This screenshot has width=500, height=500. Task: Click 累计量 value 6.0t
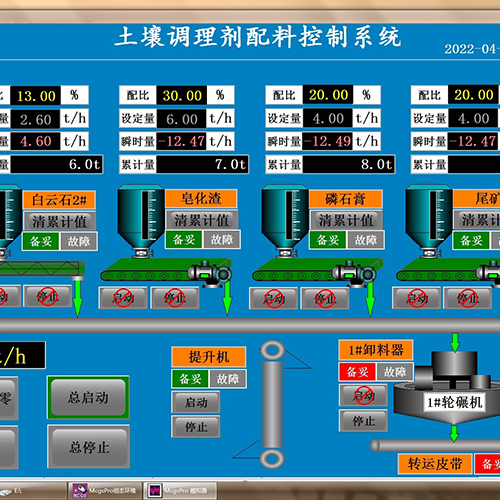coord(57,164)
